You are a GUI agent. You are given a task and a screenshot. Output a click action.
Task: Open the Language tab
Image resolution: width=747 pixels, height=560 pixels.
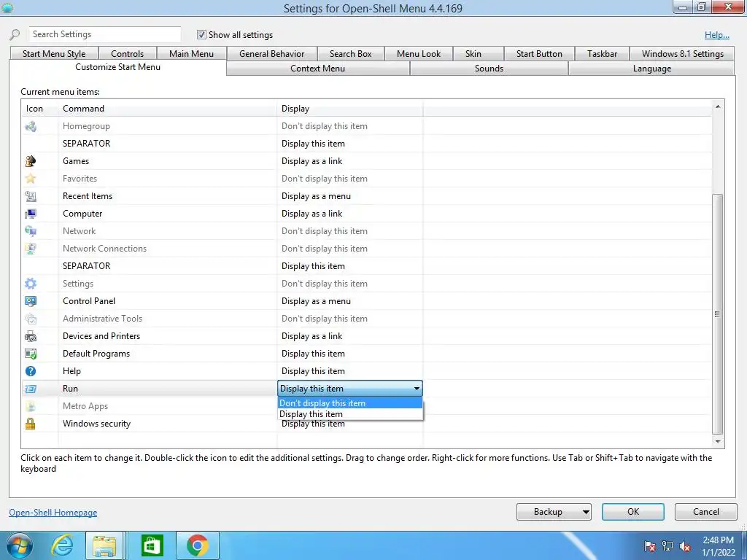(x=651, y=69)
